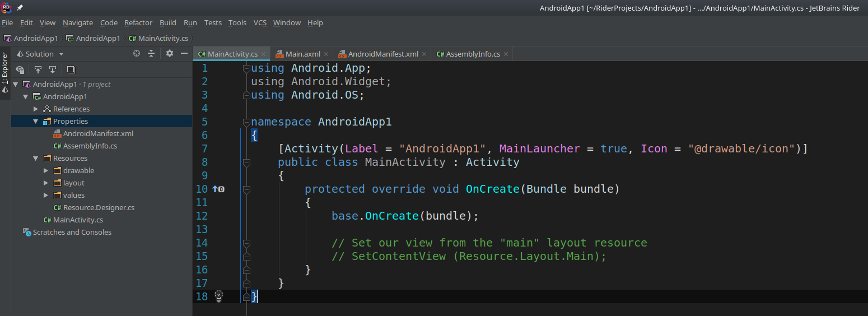The image size is (868, 316).
Task: Collapse the Resources folder arrow
Action: pyautogui.click(x=36, y=159)
